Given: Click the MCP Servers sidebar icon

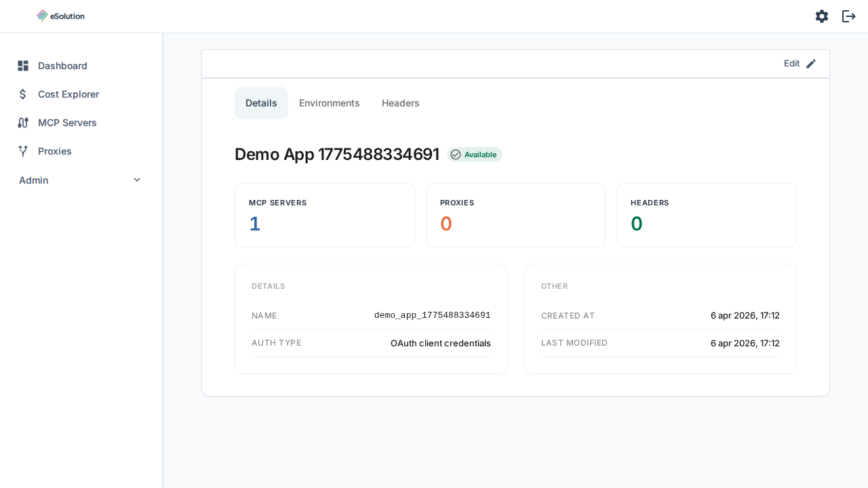Looking at the screenshot, I should coord(23,123).
